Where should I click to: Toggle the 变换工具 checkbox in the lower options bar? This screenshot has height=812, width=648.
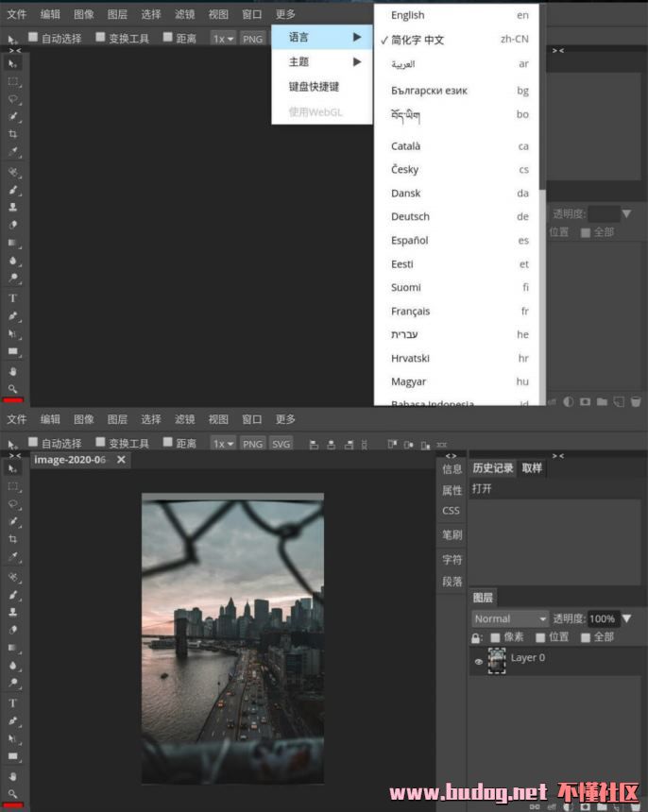pos(101,443)
